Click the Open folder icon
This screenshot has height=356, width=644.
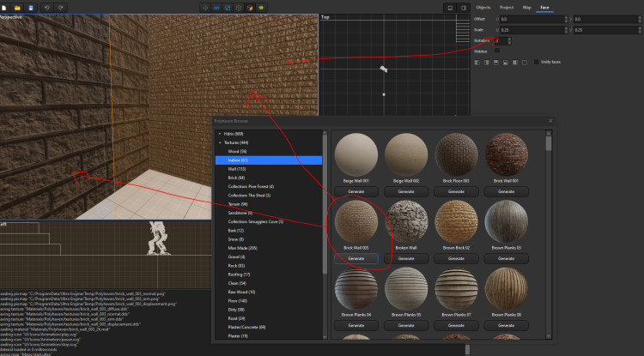(x=19, y=8)
